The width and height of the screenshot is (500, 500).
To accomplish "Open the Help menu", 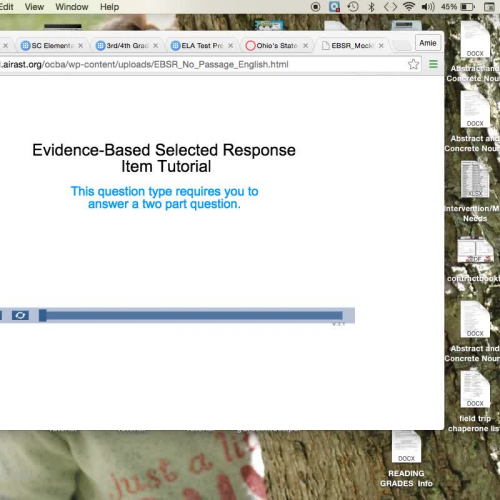I will click(109, 7).
